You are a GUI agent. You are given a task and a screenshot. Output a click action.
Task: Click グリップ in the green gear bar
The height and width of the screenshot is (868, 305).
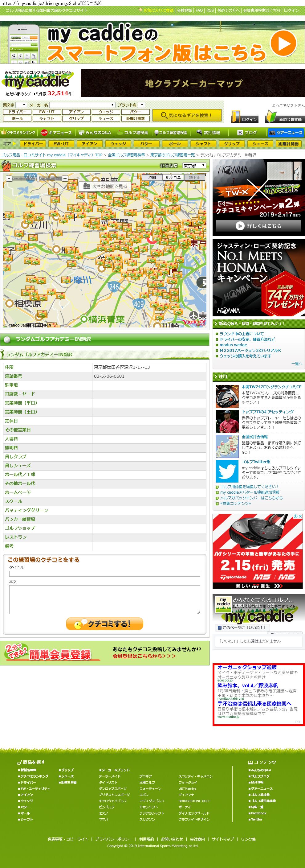(232, 144)
